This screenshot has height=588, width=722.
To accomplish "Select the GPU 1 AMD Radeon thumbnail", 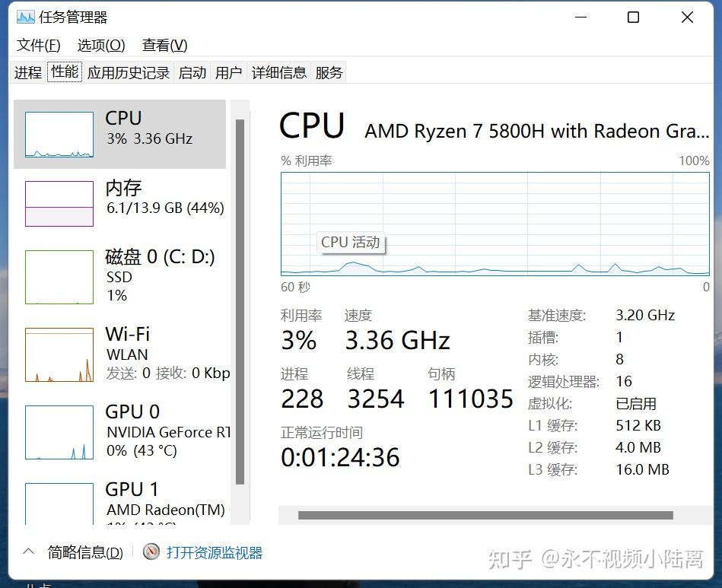I will (59, 504).
